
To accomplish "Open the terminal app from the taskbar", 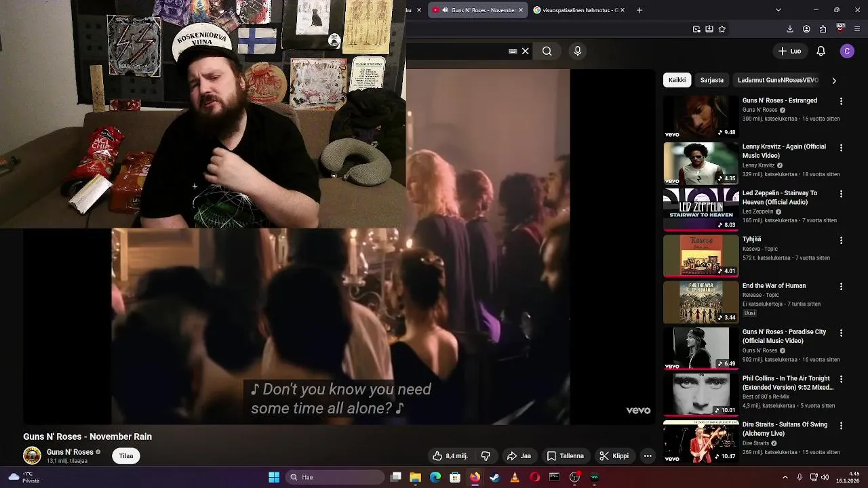I will pos(554,477).
